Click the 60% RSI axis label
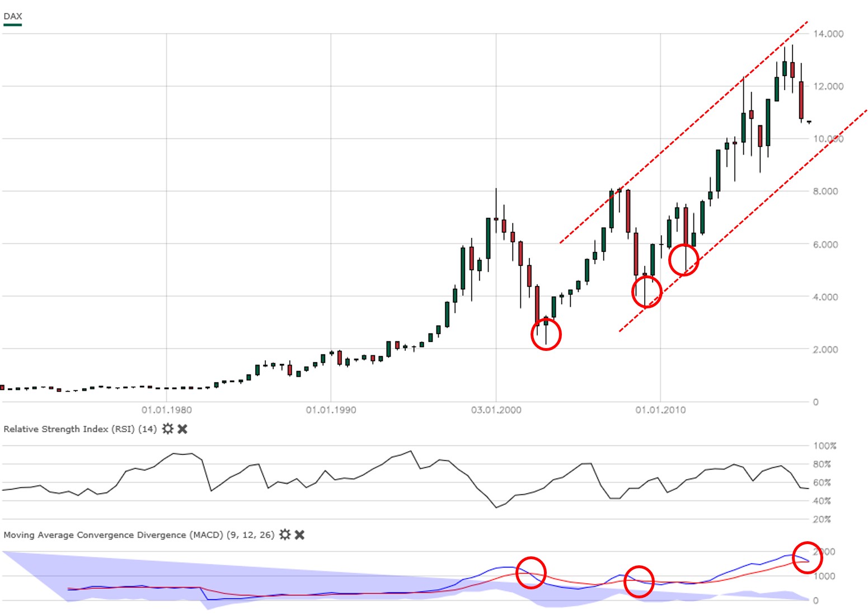Viewport: 868px width, 614px height. point(822,482)
